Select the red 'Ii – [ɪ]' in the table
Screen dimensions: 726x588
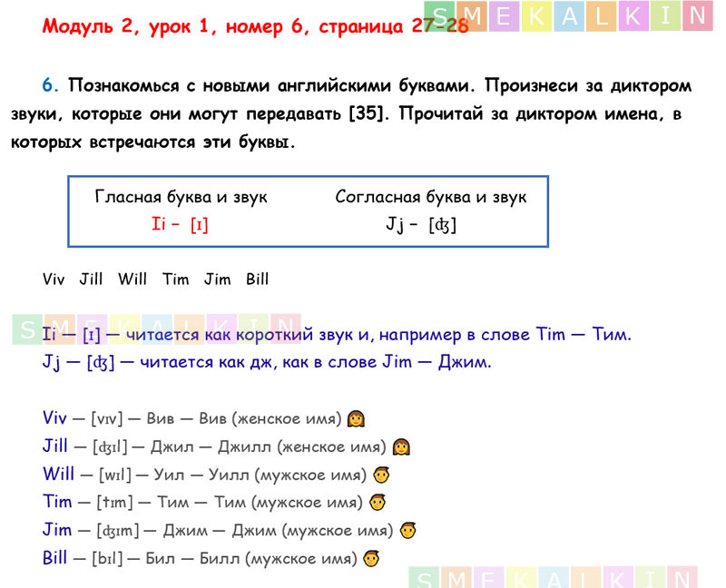coord(180,224)
